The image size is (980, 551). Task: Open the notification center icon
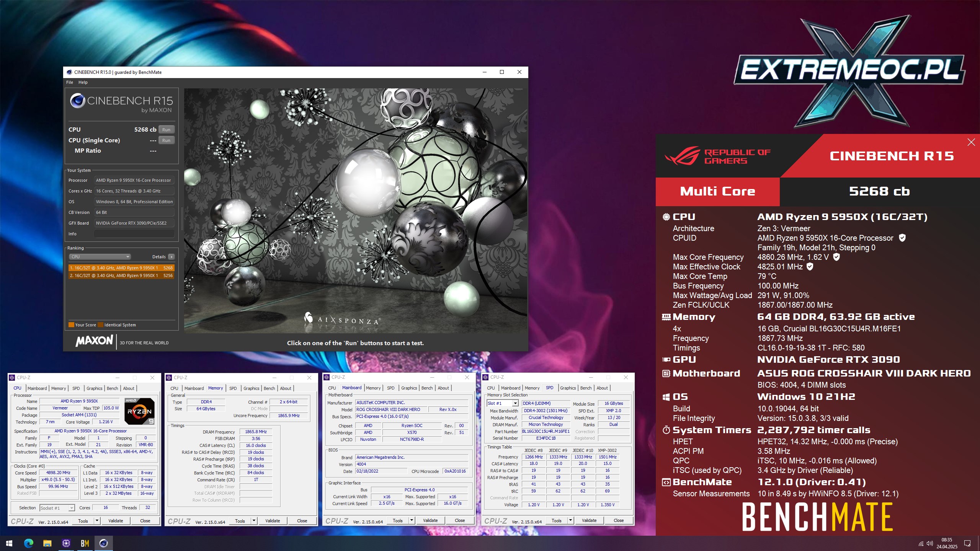(x=967, y=543)
